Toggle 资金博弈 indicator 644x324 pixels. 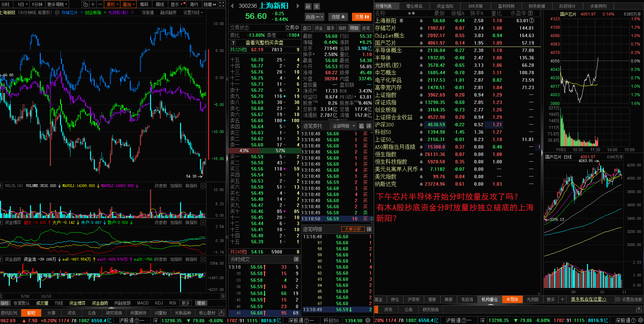point(77,303)
